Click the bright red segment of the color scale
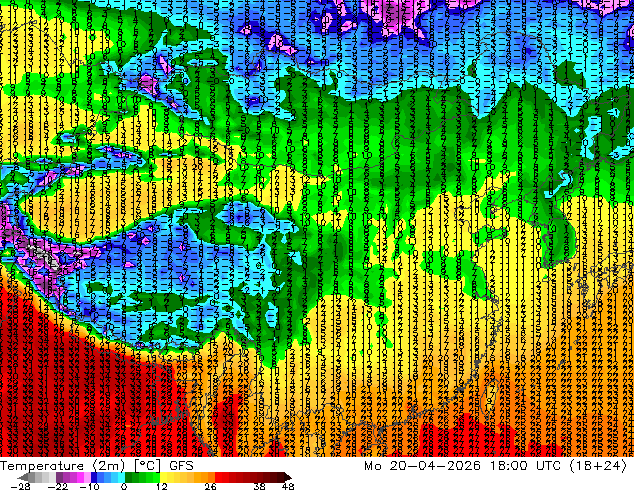 [222, 477]
